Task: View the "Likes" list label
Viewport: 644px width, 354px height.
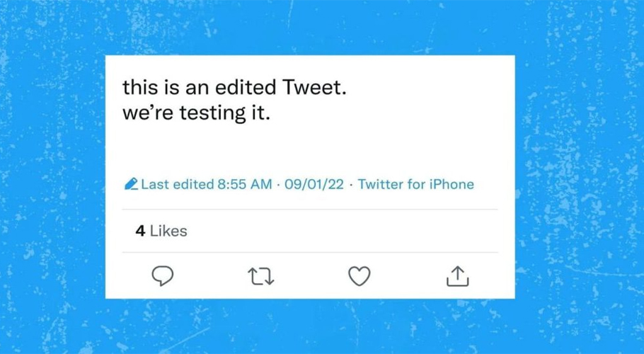Action: pos(168,231)
